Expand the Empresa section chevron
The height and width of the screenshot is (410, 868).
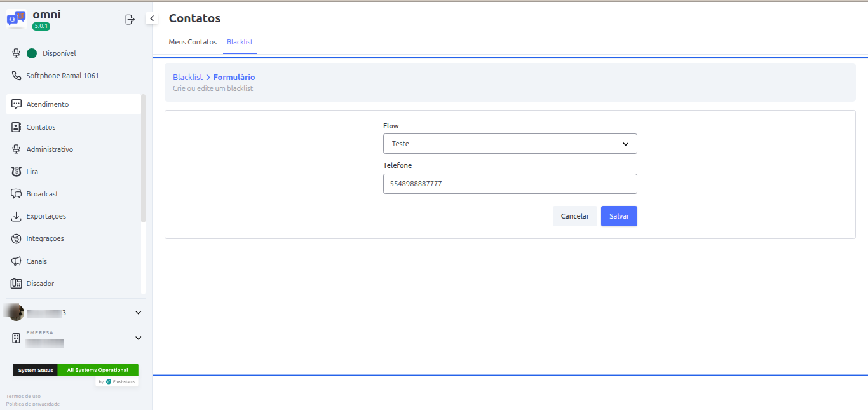(139, 338)
